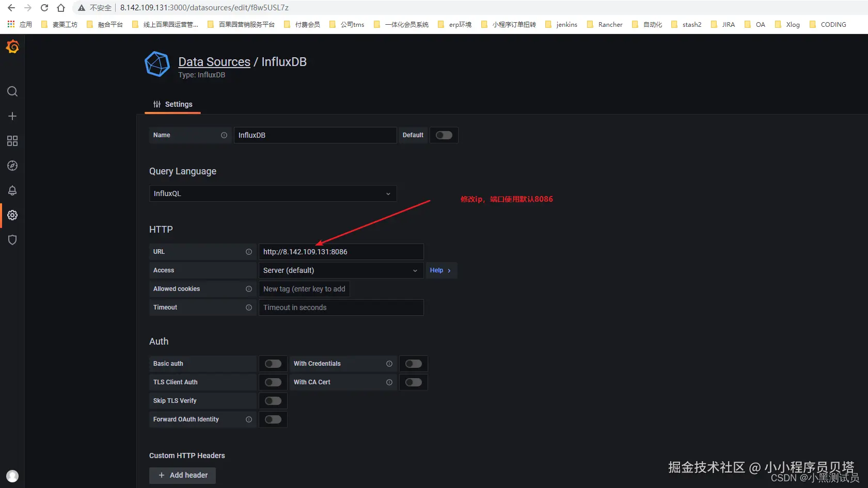Open the 麦栗工坊 bookmark
This screenshot has height=488, width=868.
pyautogui.click(x=59, y=24)
